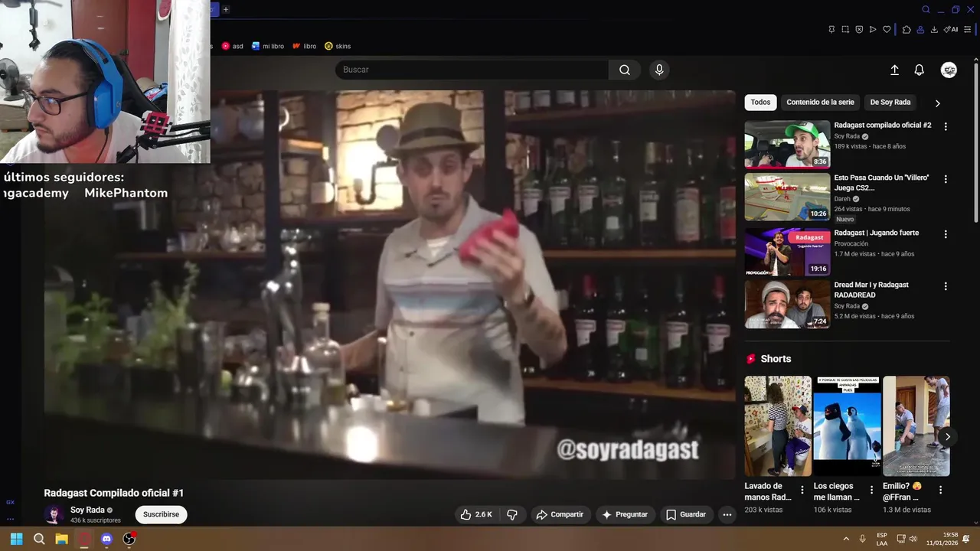Open Windows taskbar search
980x551 pixels.
(x=39, y=539)
